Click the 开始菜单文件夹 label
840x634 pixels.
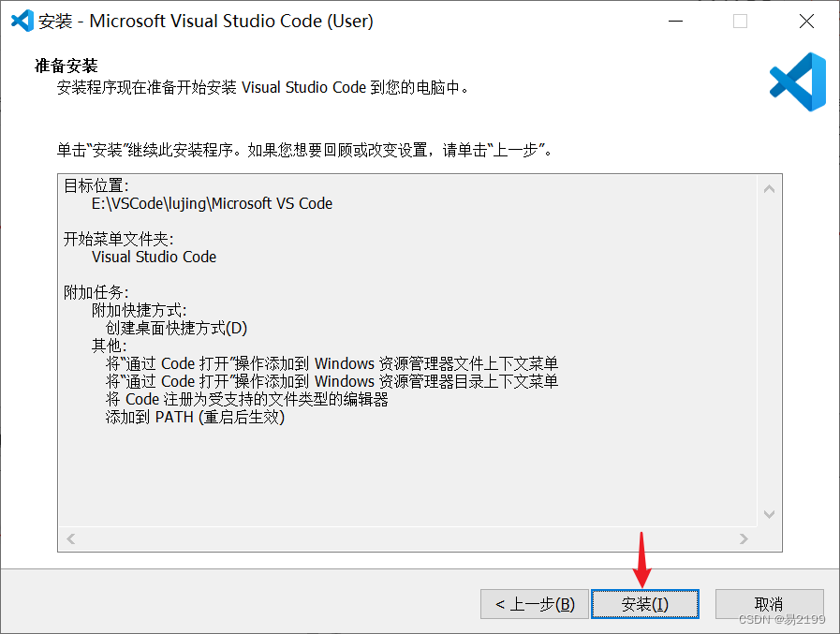[118, 239]
